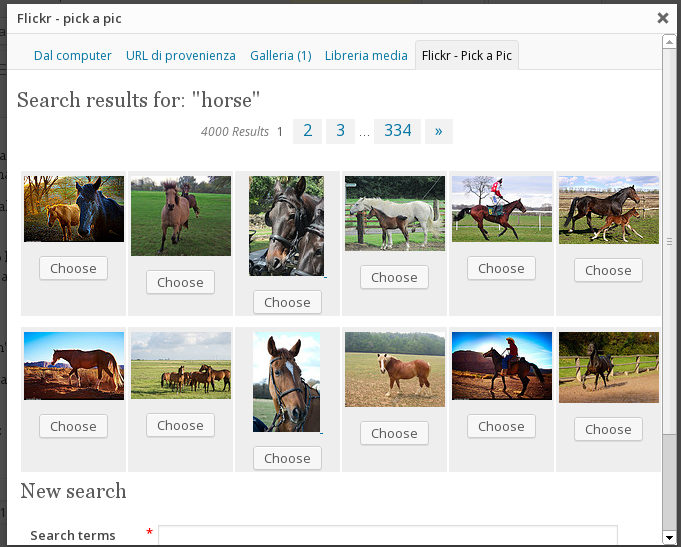The width and height of the screenshot is (681, 547).
Task: Select the Flickr - Pick a Pic tab
Action: tap(467, 56)
